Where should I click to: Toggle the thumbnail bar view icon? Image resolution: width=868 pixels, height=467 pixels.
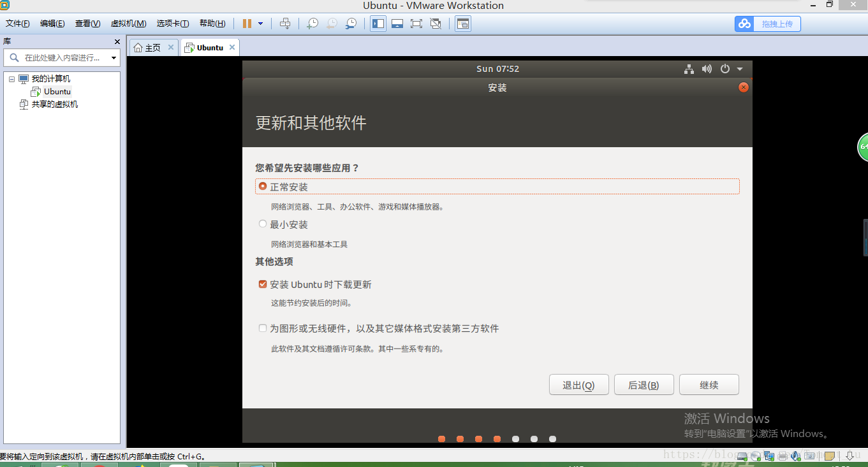tap(397, 24)
